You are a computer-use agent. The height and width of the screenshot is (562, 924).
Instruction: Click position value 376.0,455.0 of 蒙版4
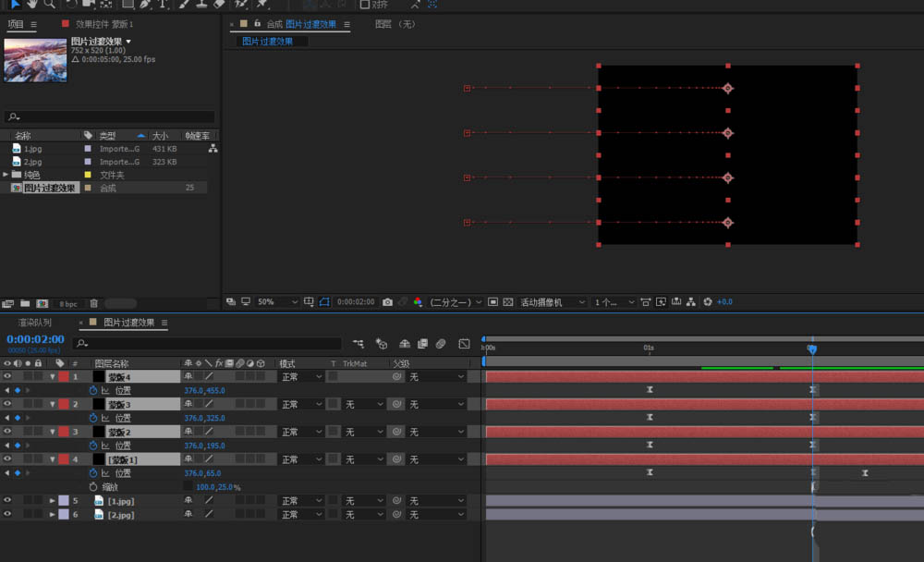pos(204,391)
